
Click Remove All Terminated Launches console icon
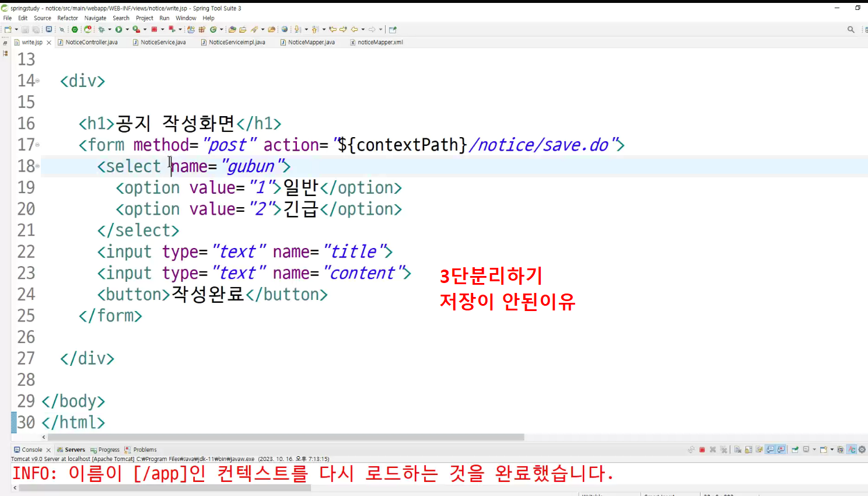point(724,449)
